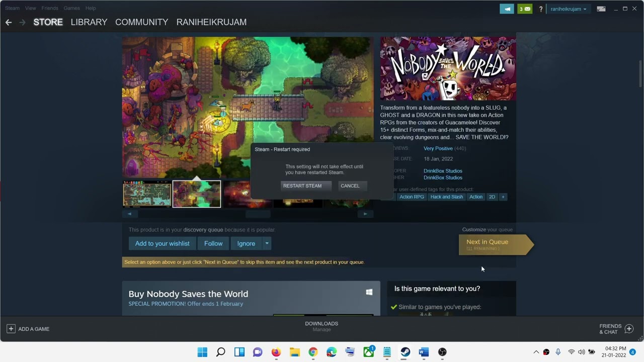This screenshot has width=644, height=362.
Task: Open Notepad from the taskbar
Action: click(387, 352)
